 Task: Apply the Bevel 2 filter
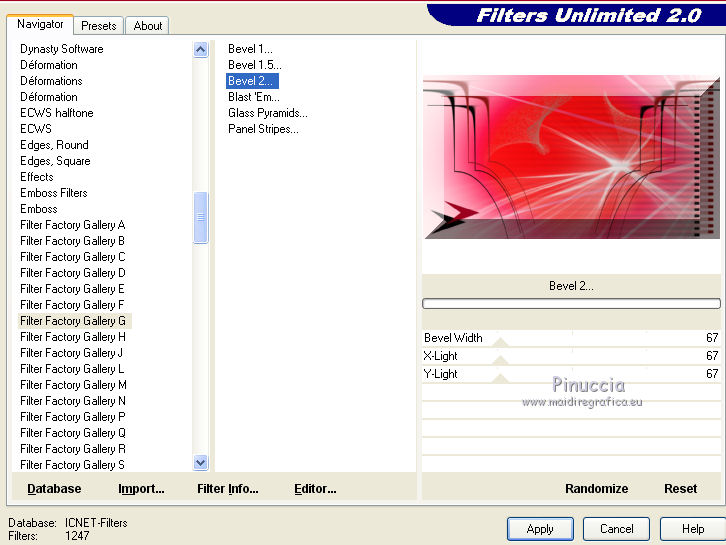coord(540,529)
